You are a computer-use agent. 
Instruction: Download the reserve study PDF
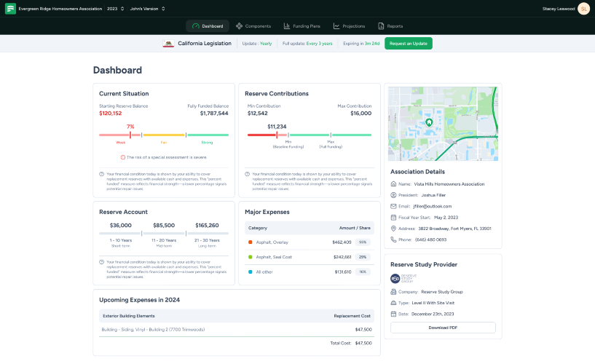pos(443,328)
